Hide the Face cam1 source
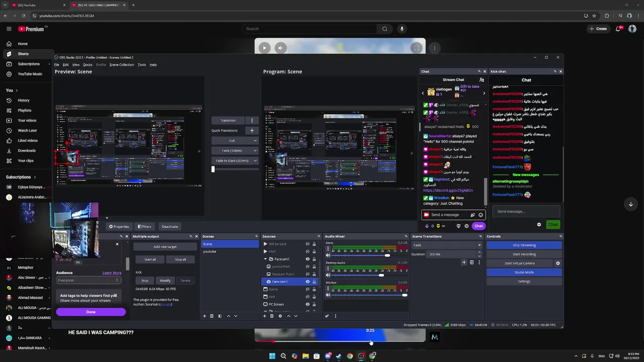Screen dimensions: 644x362 (x=307, y=282)
